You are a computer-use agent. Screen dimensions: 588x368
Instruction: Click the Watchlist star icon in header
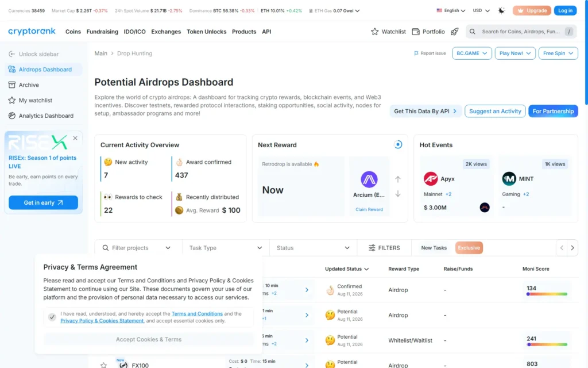point(374,32)
